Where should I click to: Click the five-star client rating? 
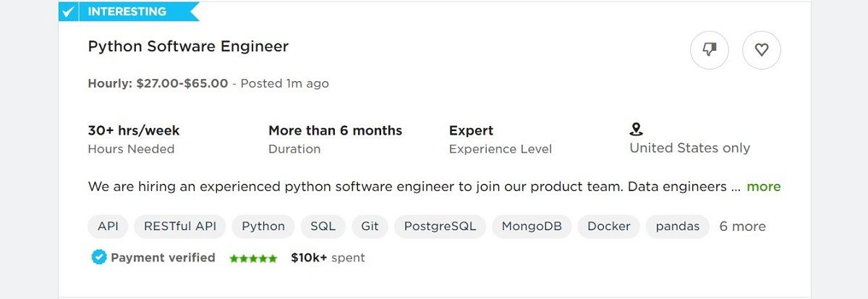253,258
